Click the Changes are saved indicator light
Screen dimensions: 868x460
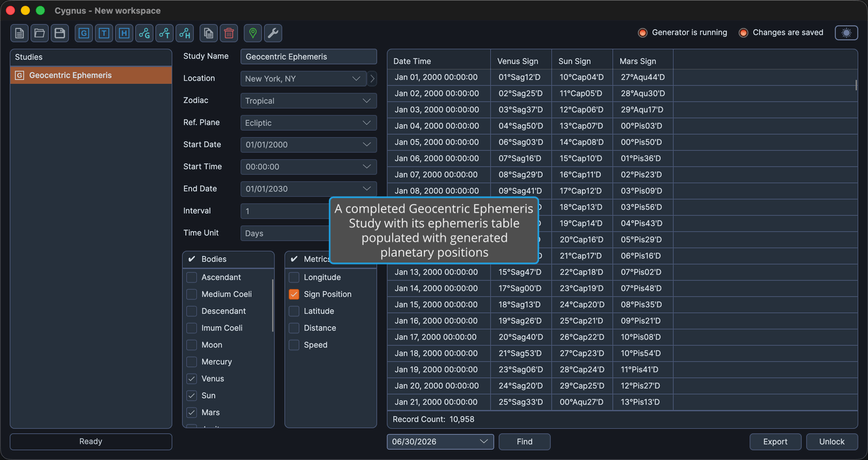tap(743, 32)
